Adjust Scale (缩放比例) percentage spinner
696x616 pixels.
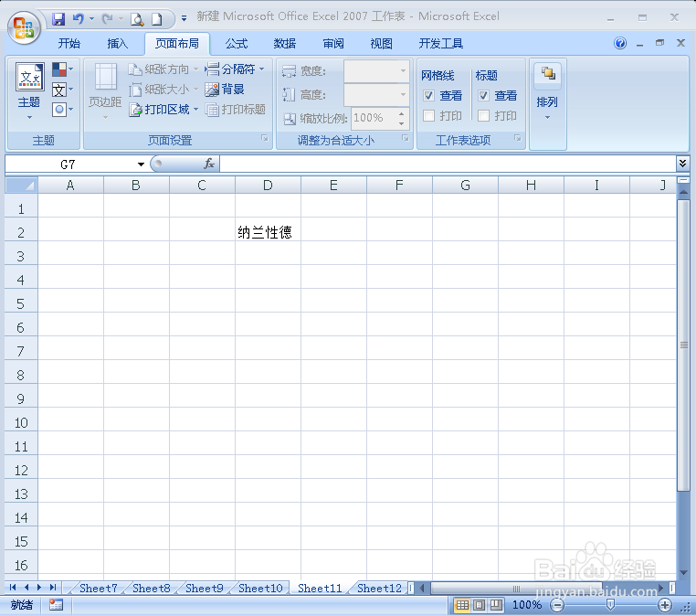(401, 118)
